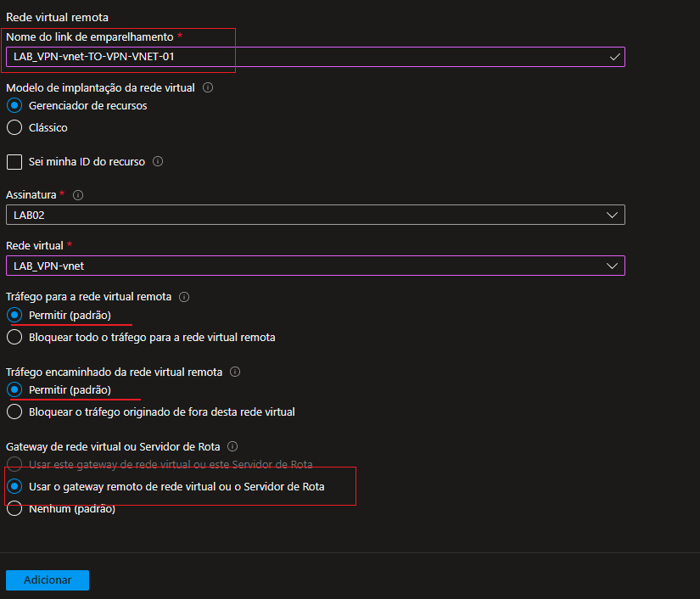Choose Bloquear o tráfego originado de fora desta rede
Screen dimensions: 700x599
pyautogui.click(x=14, y=411)
